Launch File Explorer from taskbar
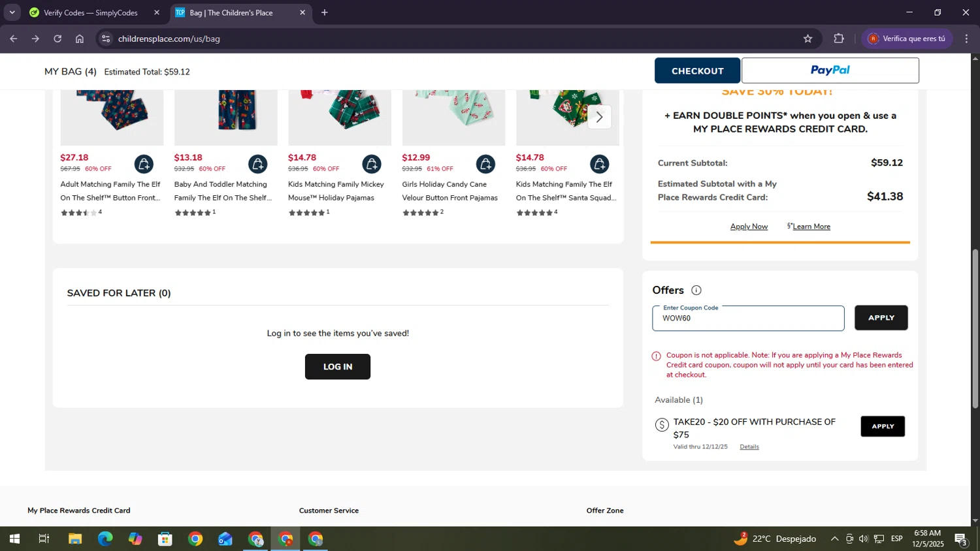This screenshot has width=980, height=551. 75,539
